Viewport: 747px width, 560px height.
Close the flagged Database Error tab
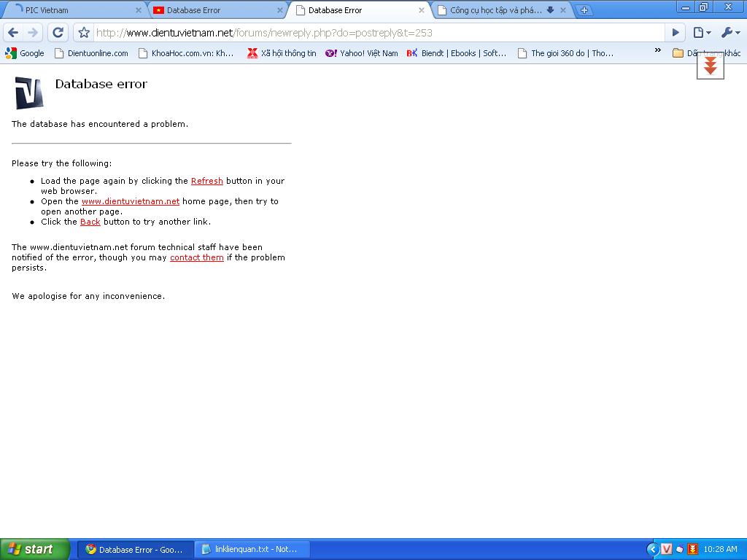pyautogui.click(x=279, y=10)
